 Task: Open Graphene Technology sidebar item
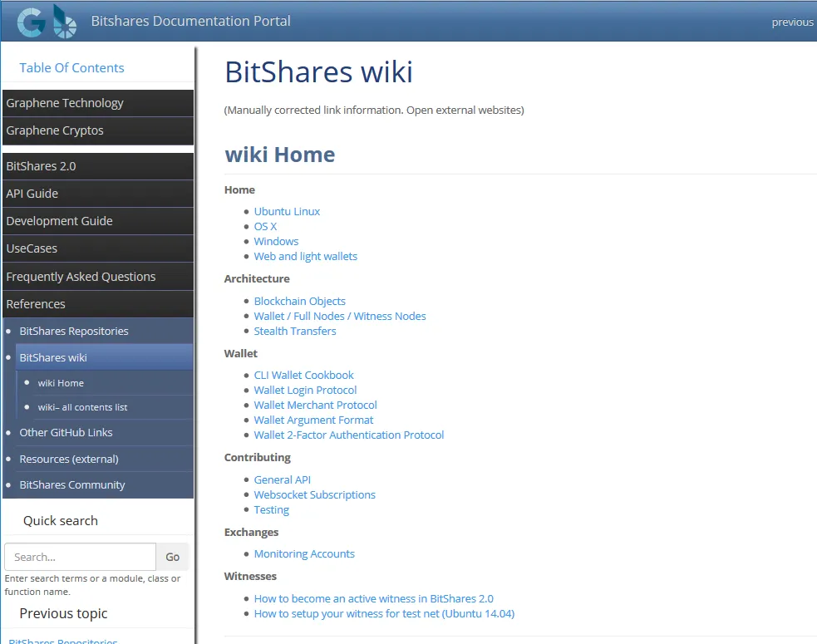(x=98, y=103)
